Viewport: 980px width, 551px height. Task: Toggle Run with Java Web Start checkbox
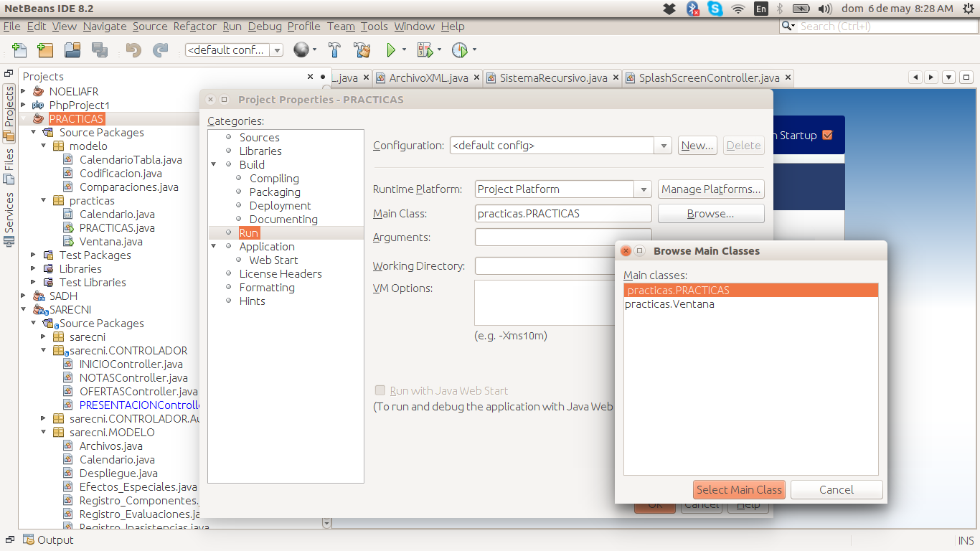click(380, 390)
